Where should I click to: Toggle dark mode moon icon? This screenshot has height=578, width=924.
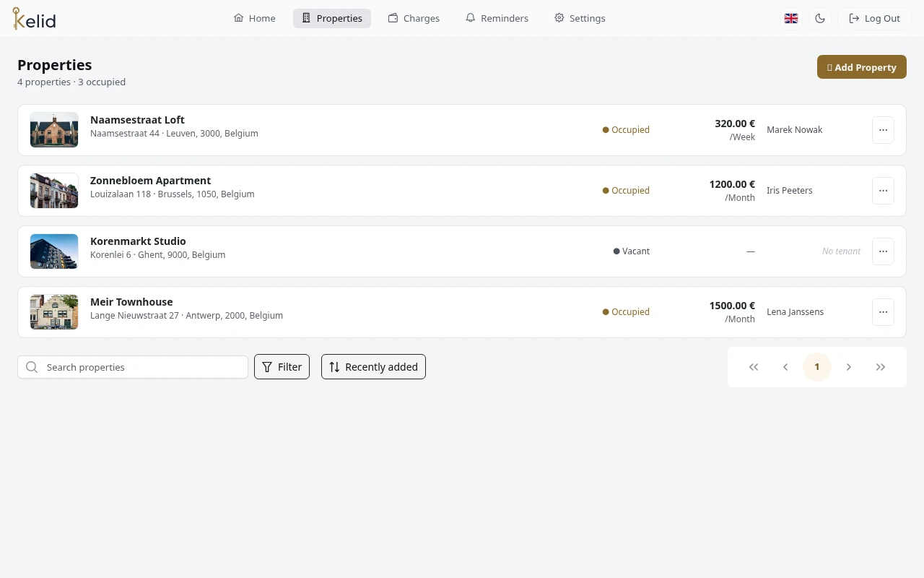(x=820, y=19)
